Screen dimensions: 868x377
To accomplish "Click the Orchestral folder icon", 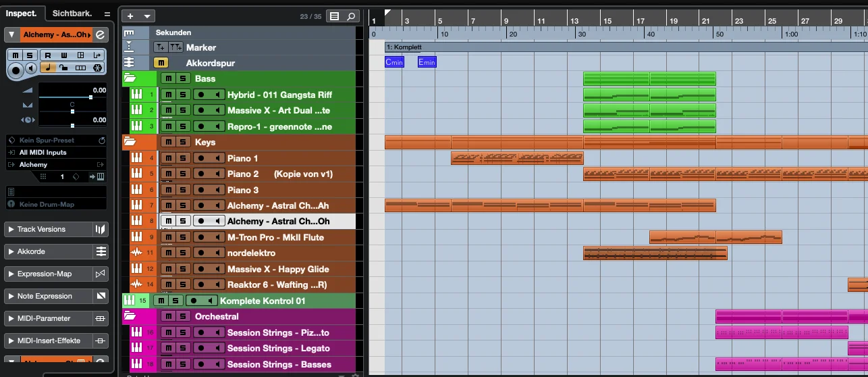I will 130,316.
